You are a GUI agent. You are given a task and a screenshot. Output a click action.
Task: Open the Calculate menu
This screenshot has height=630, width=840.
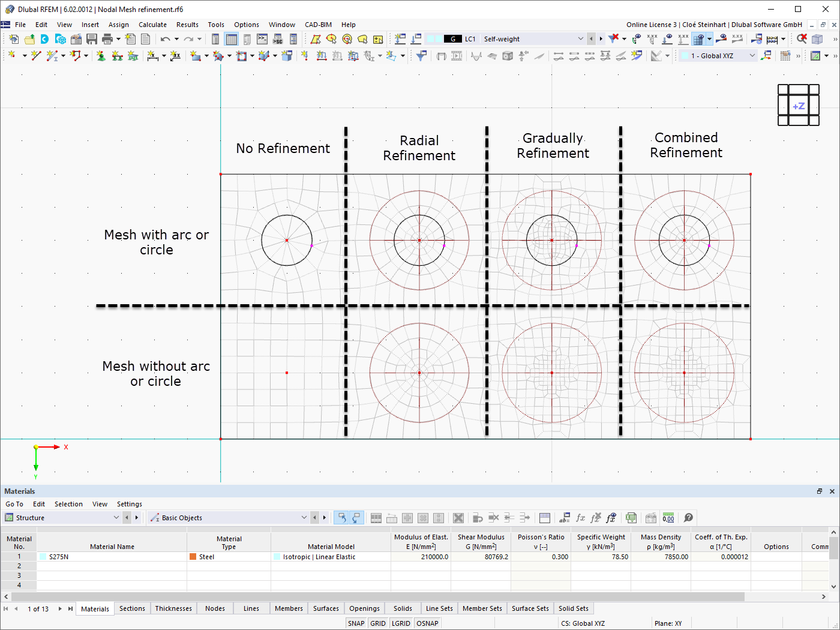click(x=152, y=25)
